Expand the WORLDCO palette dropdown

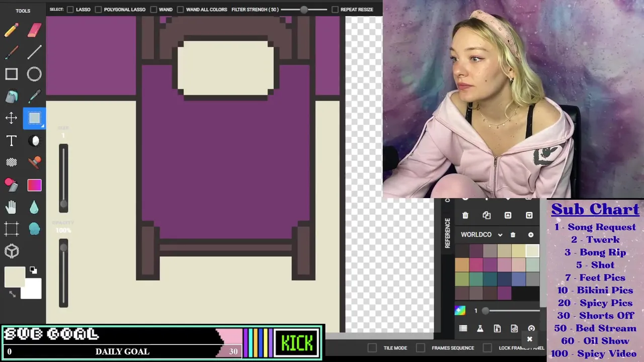point(500,235)
